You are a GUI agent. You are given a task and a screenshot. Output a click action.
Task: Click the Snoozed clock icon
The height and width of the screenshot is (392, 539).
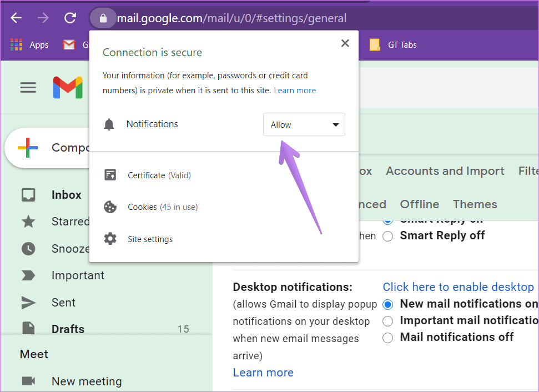[x=28, y=249]
